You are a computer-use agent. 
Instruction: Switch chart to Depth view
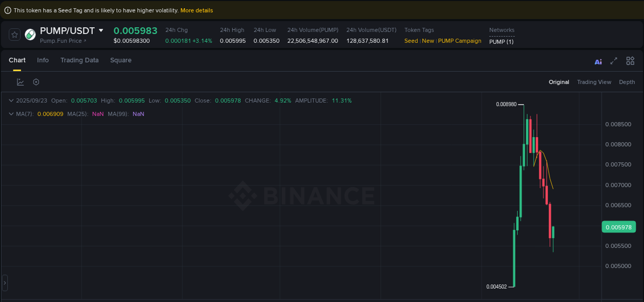click(x=626, y=81)
